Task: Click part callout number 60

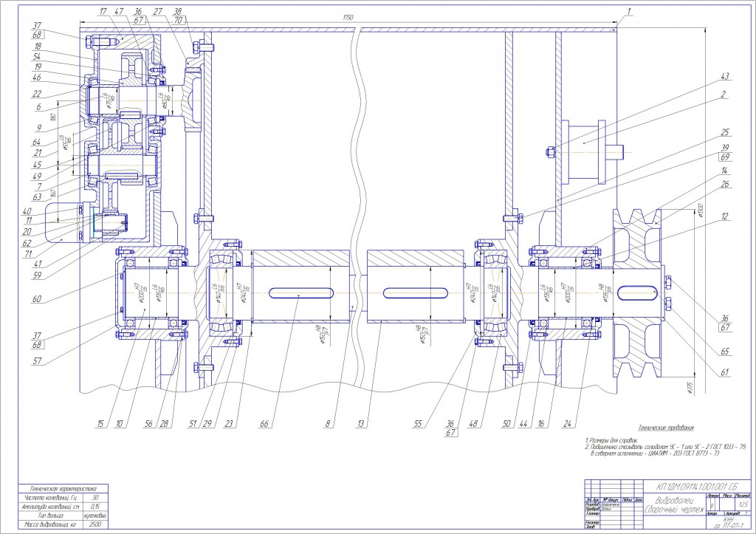Action: coord(37,299)
